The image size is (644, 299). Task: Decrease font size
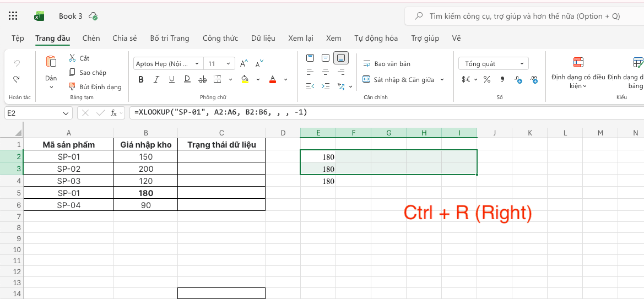tap(259, 64)
